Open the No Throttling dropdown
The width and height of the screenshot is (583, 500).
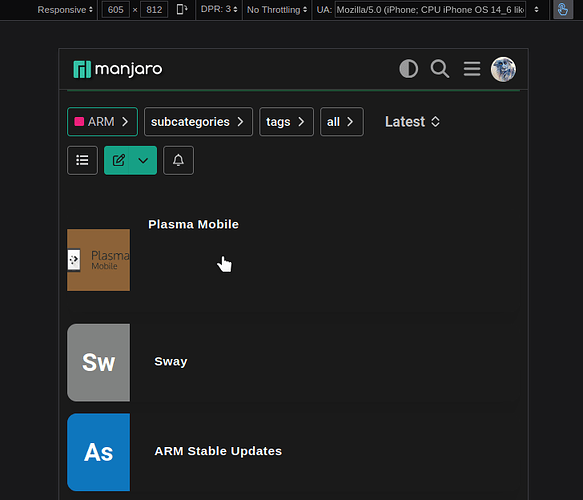(277, 10)
